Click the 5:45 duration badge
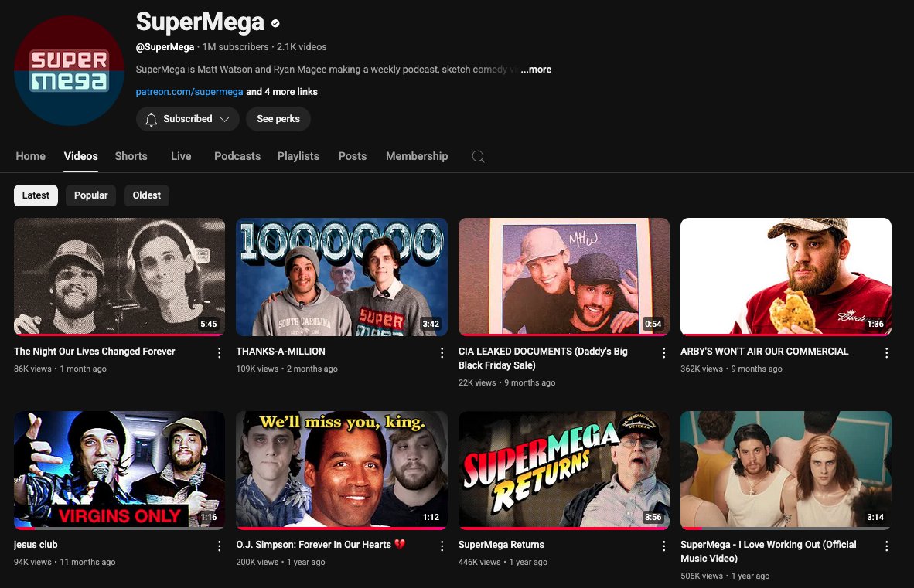914x588 pixels. pos(209,325)
